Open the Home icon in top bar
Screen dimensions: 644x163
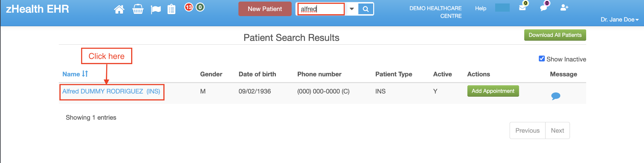119,9
